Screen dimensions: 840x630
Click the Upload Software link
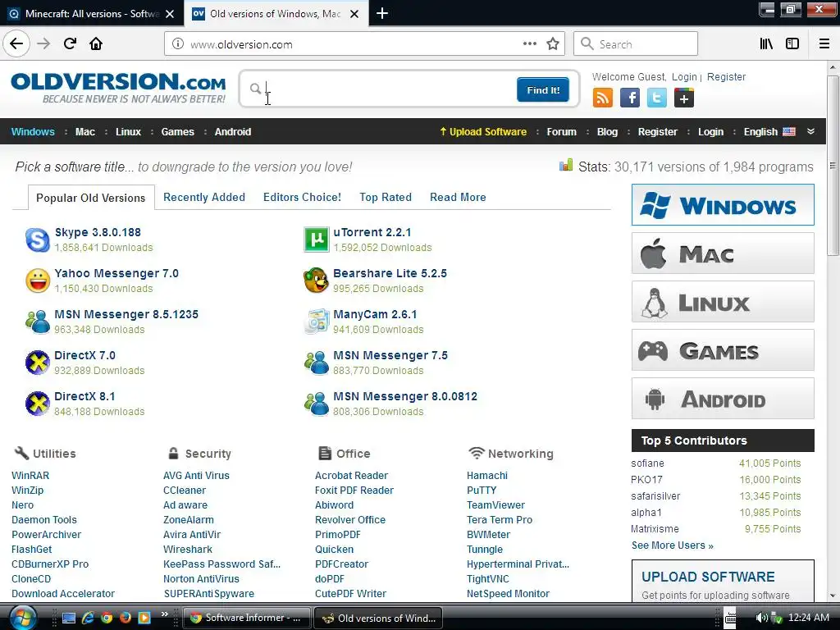pos(482,132)
